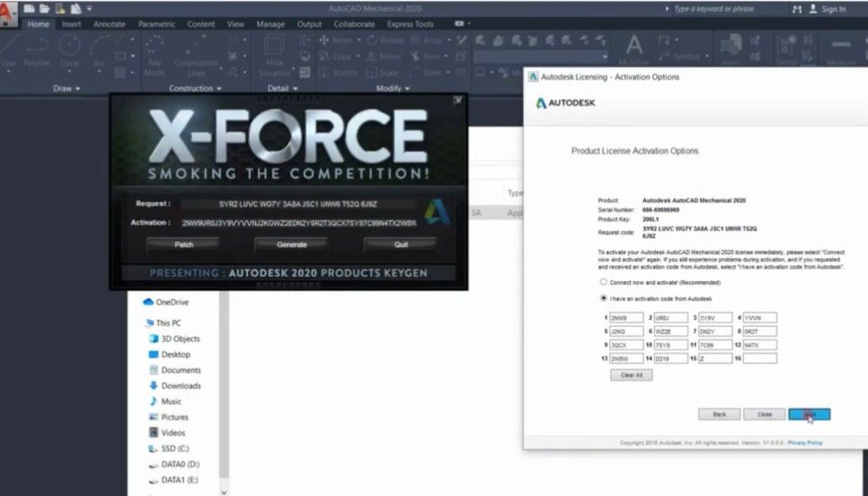This screenshot has height=496, width=868.
Task: Click the search icon beside Sign In
Action: click(x=797, y=9)
